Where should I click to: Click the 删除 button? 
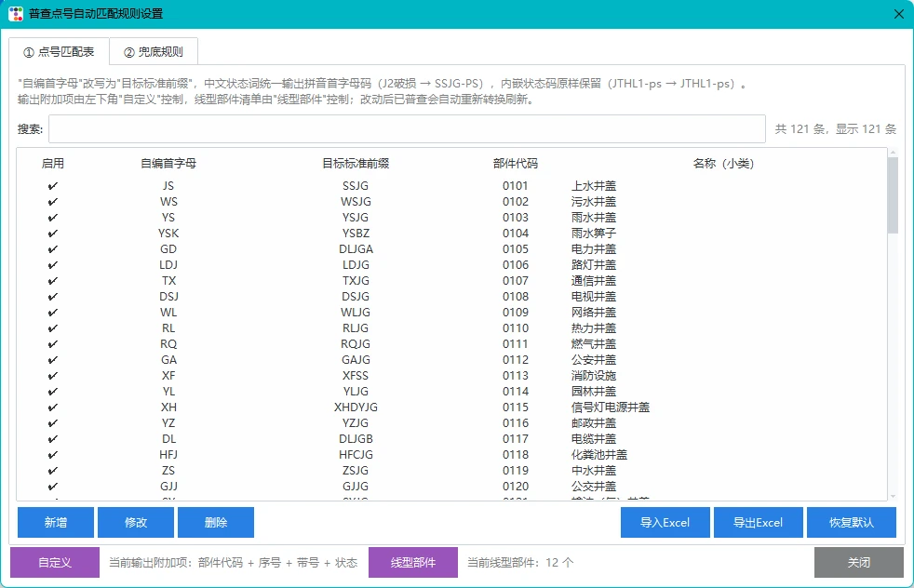point(216,522)
